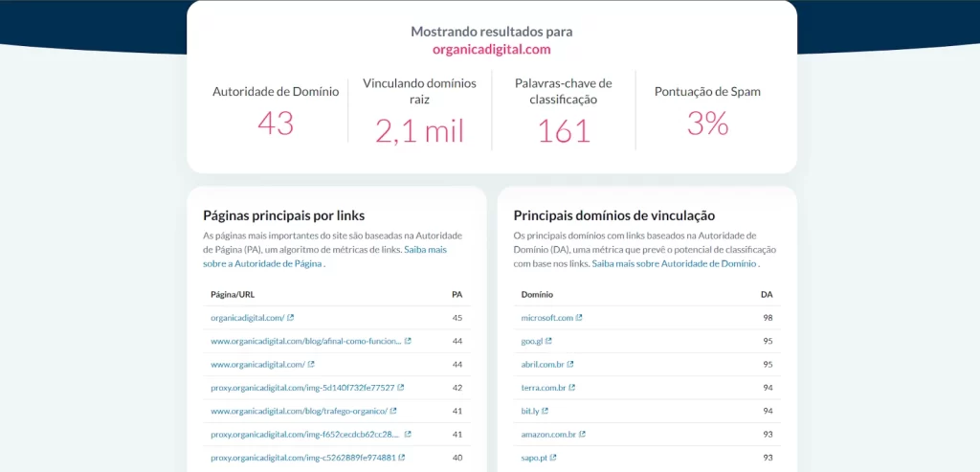Open proxy img-f652cecdcb62cc28 link

click(x=306, y=434)
